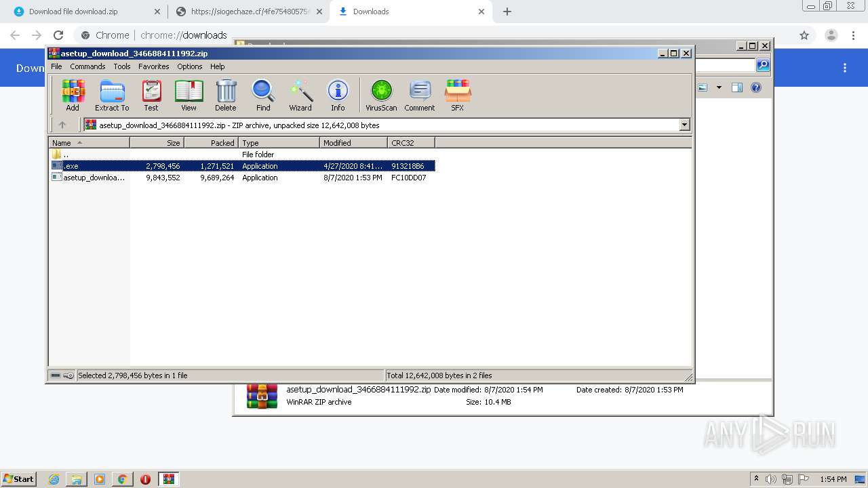Click the FC10DD07 CRC32 value

click(409, 178)
